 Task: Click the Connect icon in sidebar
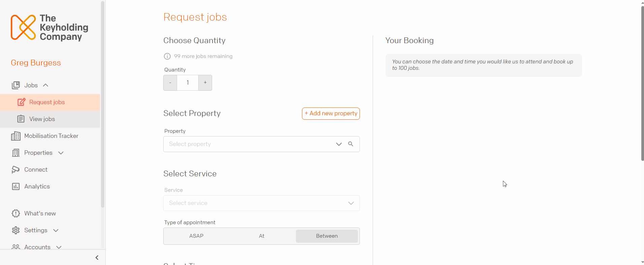point(16,170)
